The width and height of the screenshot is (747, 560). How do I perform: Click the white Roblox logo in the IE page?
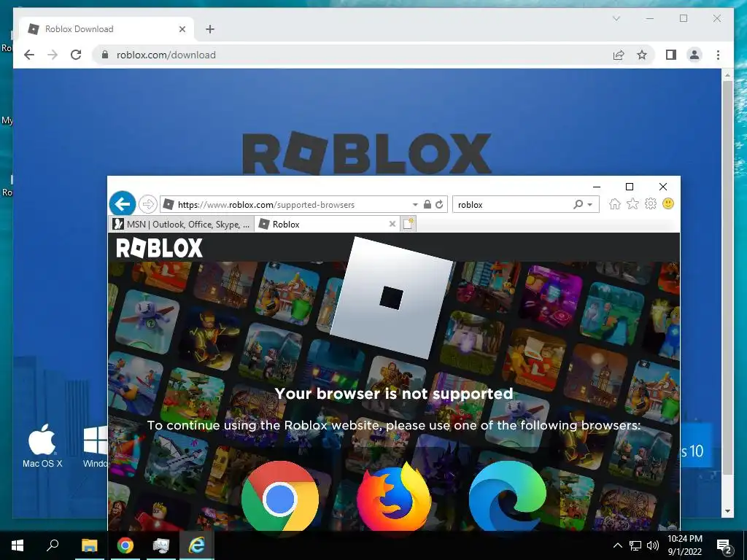click(x=159, y=248)
